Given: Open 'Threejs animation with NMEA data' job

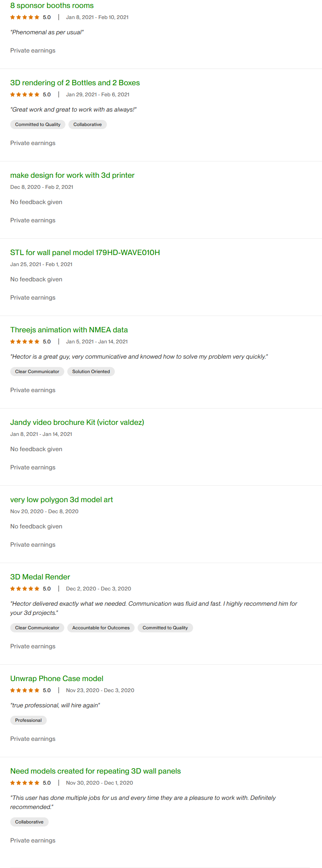Looking at the screenshot, I should [69, 330].
